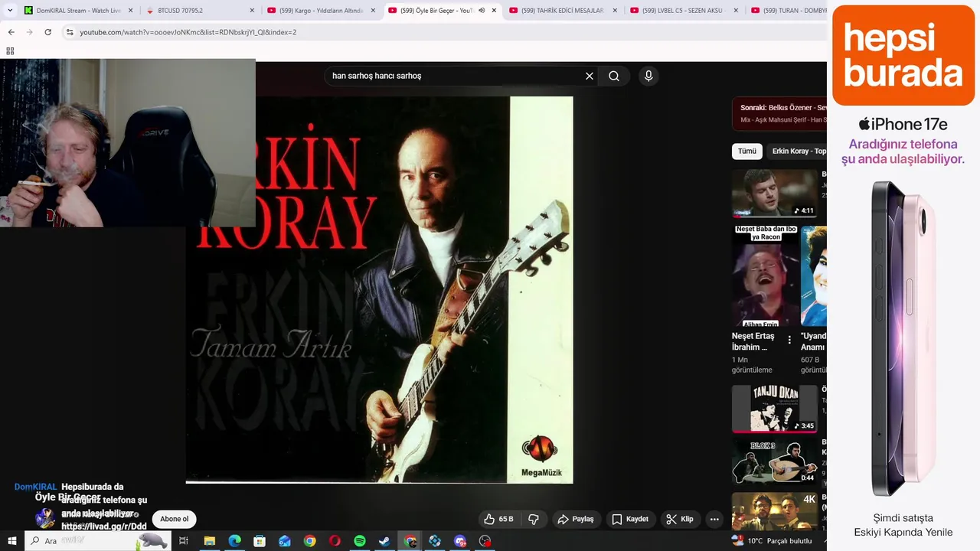
Task: Like the video with 65 B thumbs-up
Action: (x=498, y=519)
